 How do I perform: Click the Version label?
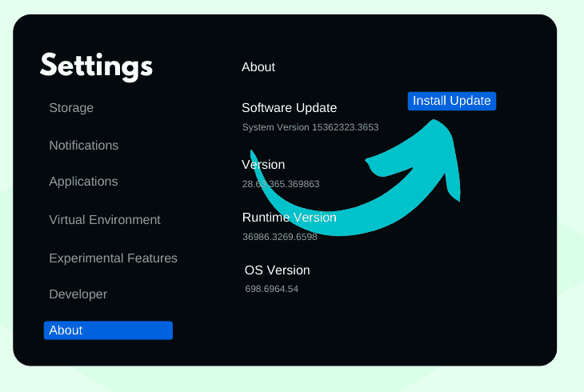click(263, 164)
